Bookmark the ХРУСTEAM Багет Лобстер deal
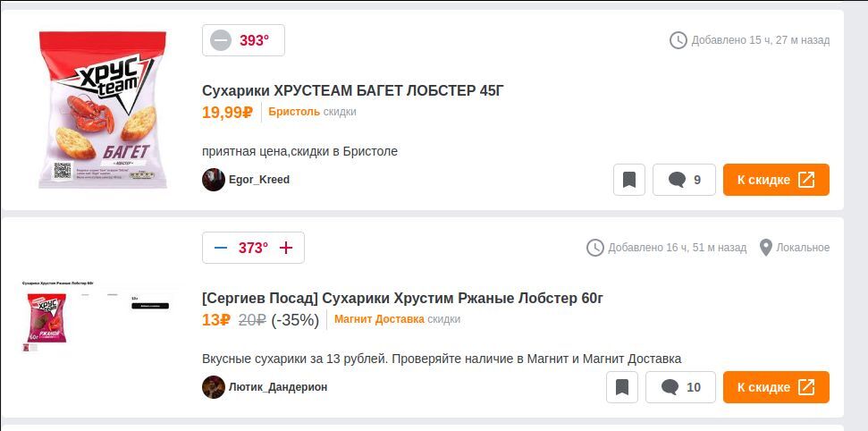Image resolution: width=868 pixels, height=431 pixels. tap(629, 180)
